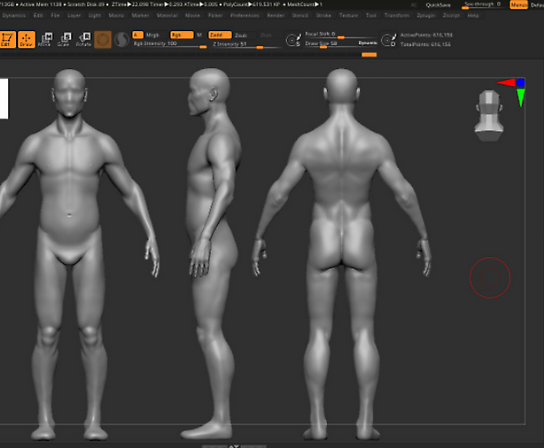544x448 pixels.
Task: Toggle the Zadd sculpt mode
Action: click(220, 35)
